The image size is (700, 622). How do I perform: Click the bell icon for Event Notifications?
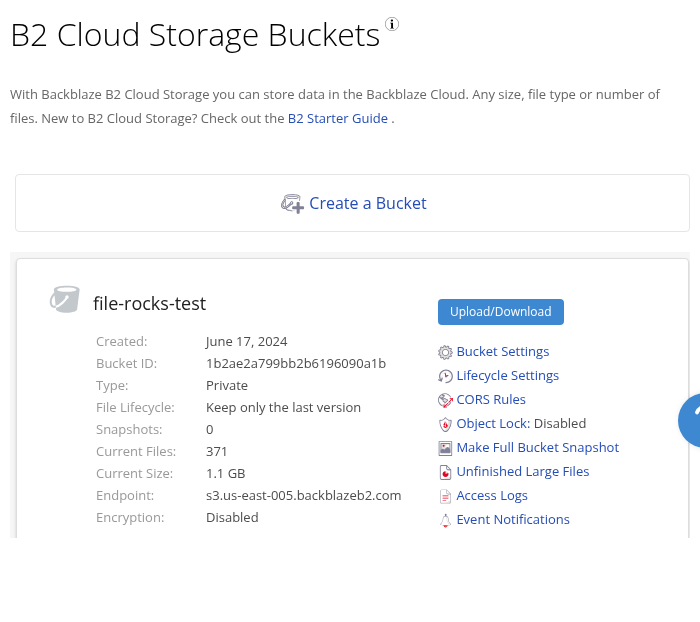[x=445, y=520]
